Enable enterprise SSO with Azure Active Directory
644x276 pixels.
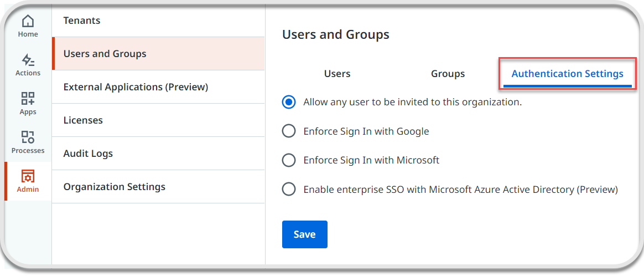pos(289,190)
